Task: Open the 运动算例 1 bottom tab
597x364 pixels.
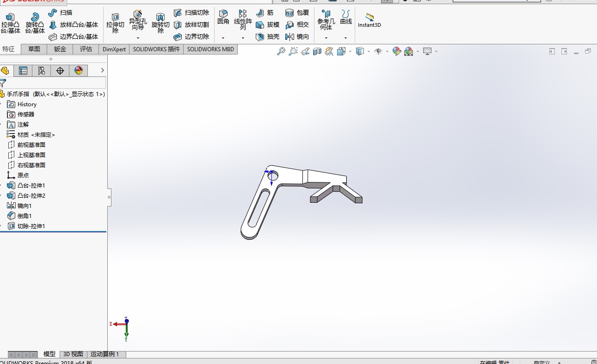Action: (105, 354)
